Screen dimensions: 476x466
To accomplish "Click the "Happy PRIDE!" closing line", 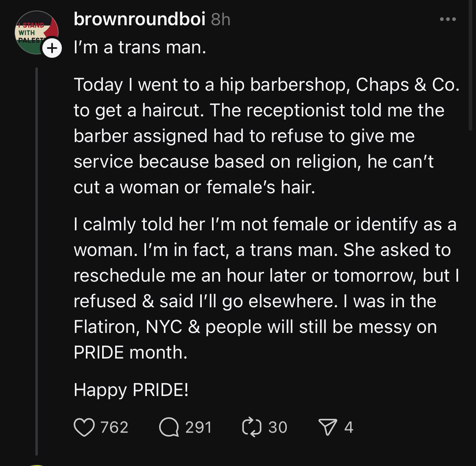I will click(131, 390).
